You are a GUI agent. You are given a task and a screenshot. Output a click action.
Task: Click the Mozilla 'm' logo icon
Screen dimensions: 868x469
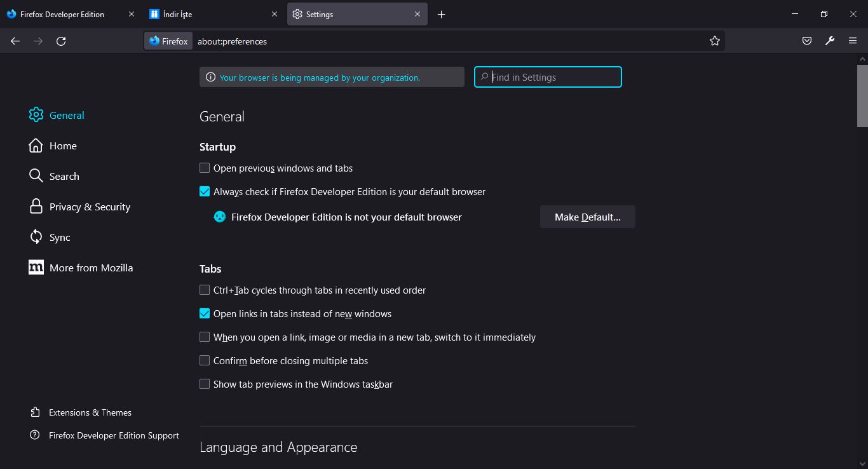(x=36, y=268)
